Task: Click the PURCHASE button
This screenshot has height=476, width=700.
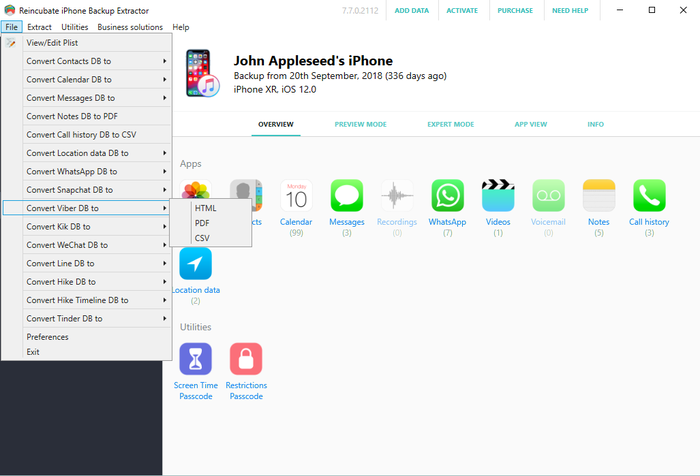Action: [x=515, y=10]
